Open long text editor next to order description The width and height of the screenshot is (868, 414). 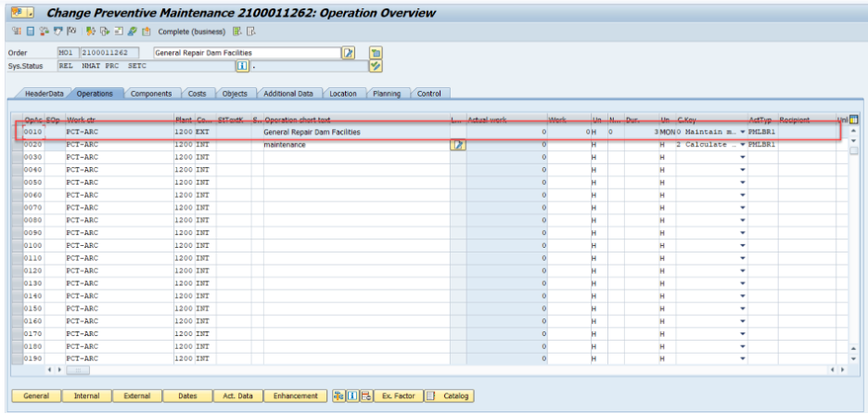point(349,53)
